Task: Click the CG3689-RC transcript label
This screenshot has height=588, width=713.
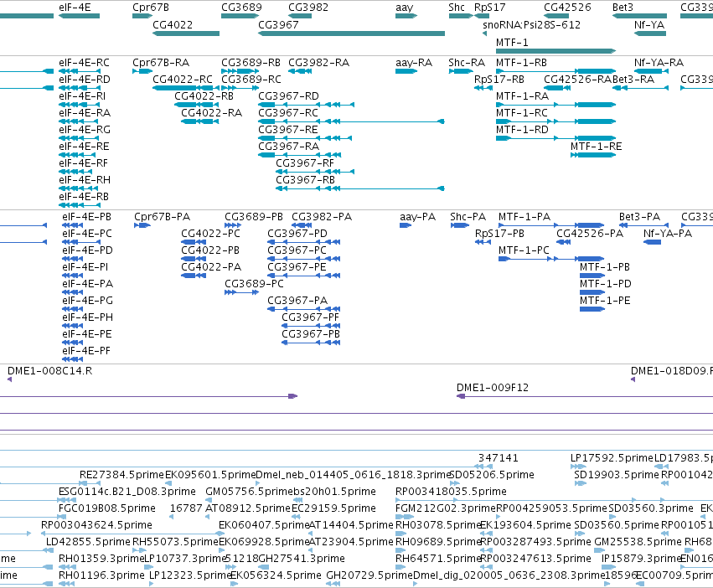Action: (251, 79)
